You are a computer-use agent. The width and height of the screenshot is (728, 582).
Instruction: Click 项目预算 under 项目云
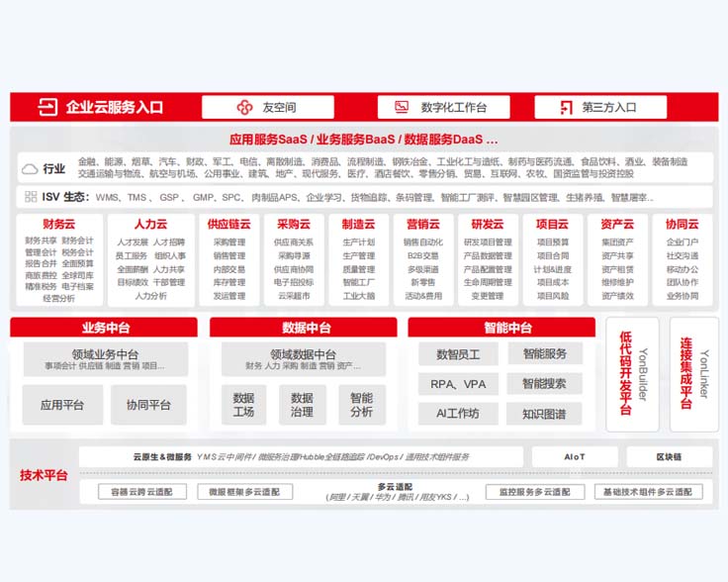pyautogui.click(x=553, y=242)
